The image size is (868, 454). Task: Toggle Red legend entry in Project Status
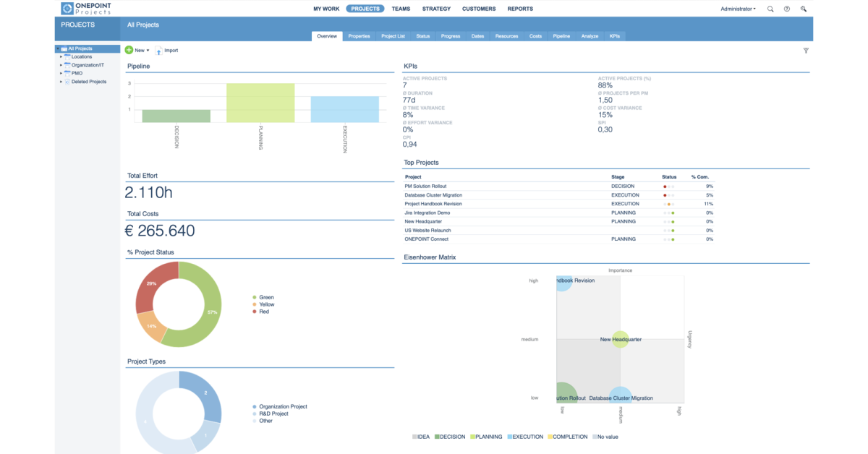pyautogui.click(x=260, y=312)
